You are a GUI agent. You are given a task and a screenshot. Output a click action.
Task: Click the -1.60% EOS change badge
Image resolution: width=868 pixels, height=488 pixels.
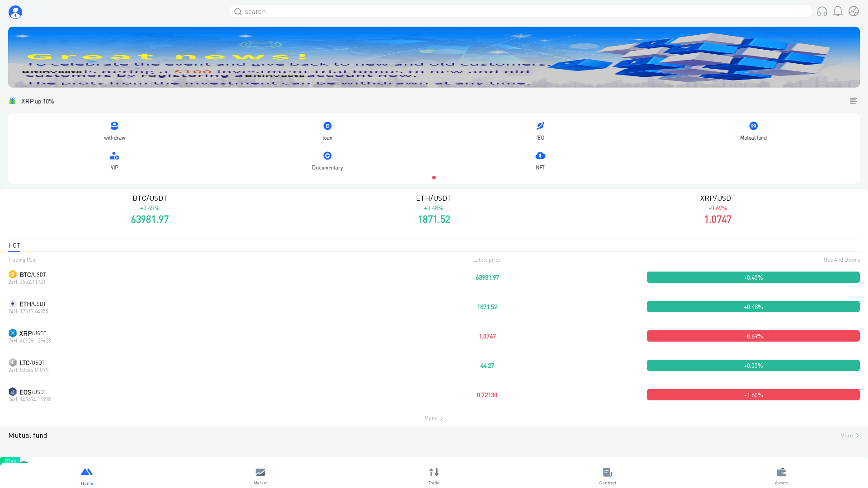753,395
